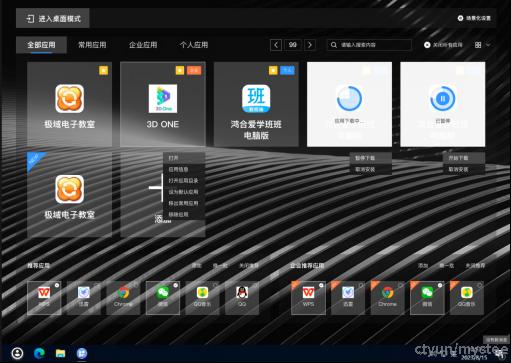Open Chrome in 推荐应用 section
Image resolution: width=511 pixels, height=363 pixels.
123,298
